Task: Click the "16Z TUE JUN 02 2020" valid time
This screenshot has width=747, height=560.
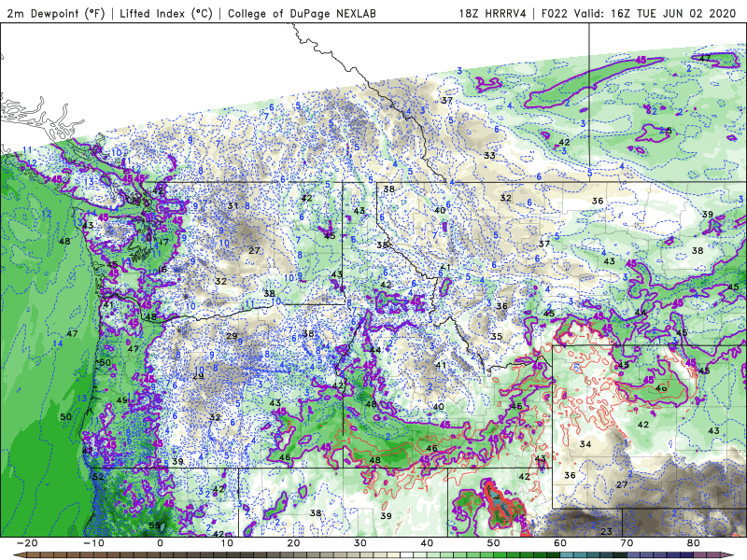Action: pyautogui.click(x=673, y=13)
